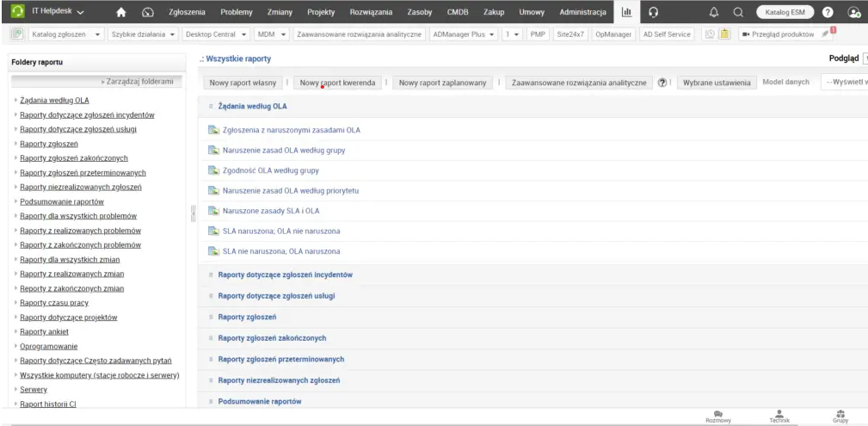The image size is (868, 426).
Task: Open the user profile icon
Action: (853, 12)
